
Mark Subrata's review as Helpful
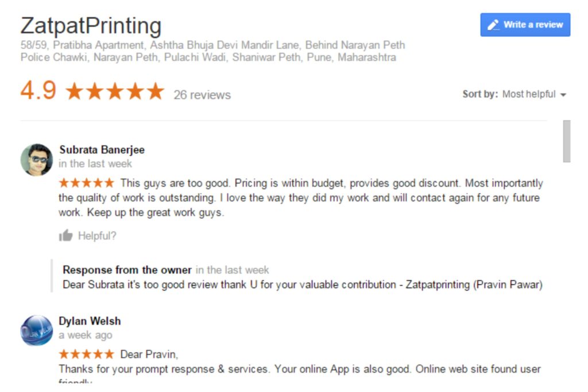pos(96,236)
